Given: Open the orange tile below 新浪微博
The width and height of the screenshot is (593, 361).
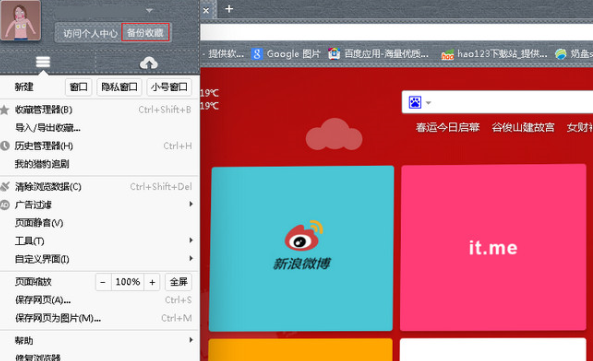Looking at the screenshot, I should 301,350.
